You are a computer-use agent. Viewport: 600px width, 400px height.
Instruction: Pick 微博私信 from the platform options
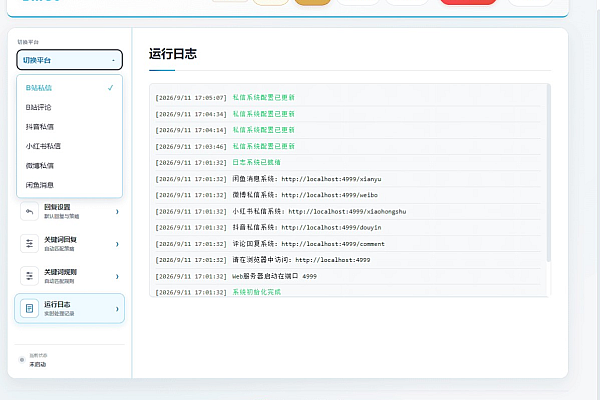(x=69, y=165)
